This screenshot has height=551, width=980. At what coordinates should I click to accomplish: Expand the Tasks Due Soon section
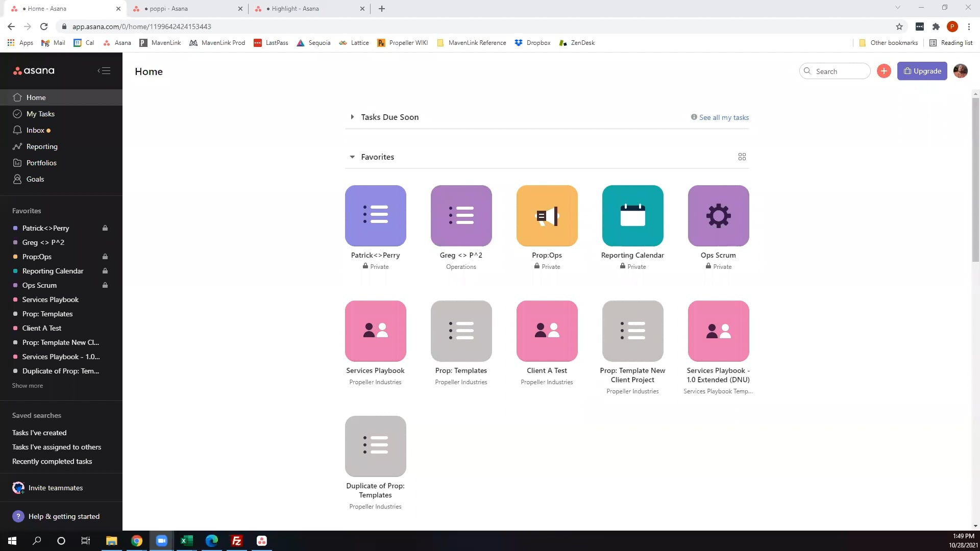[x=352, y=117]
